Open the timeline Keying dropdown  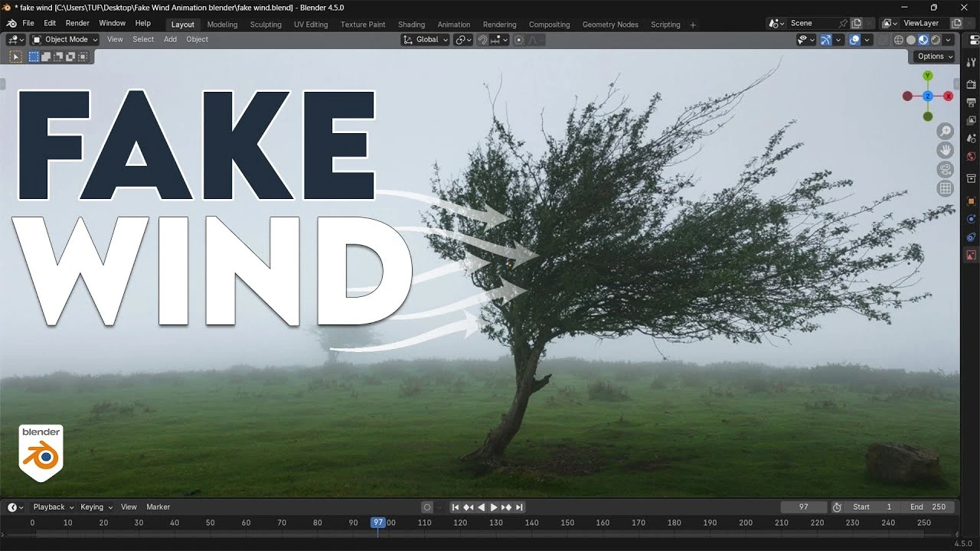[x=96, y=507]
